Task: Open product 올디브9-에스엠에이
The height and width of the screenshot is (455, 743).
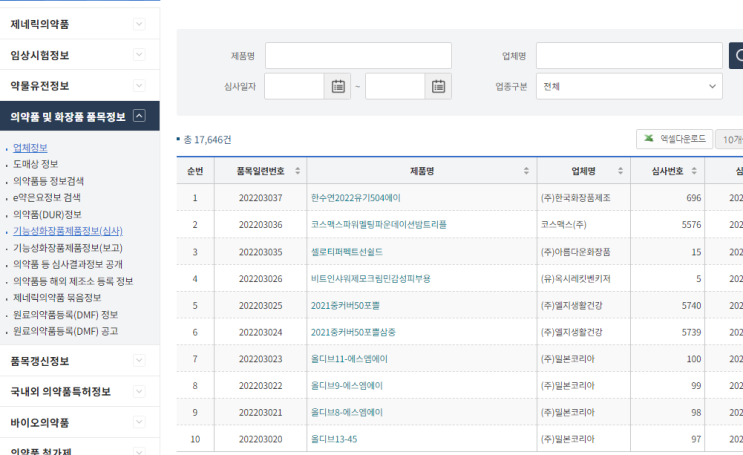Action: tap(347, 386)
